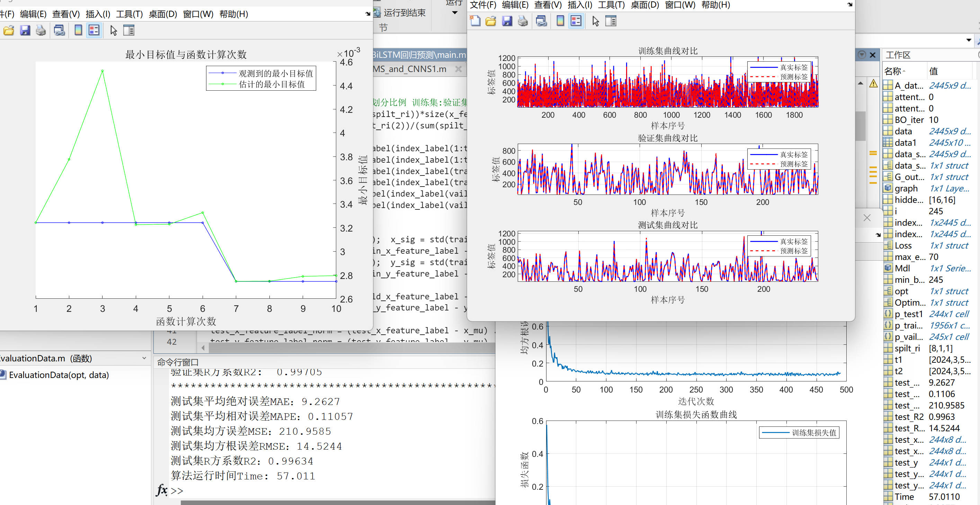Screen dimensions: 980x505
Task: Toggle the 插入图例 icon in left figure window
Action: pyautogui.click(x=94, y=30)
